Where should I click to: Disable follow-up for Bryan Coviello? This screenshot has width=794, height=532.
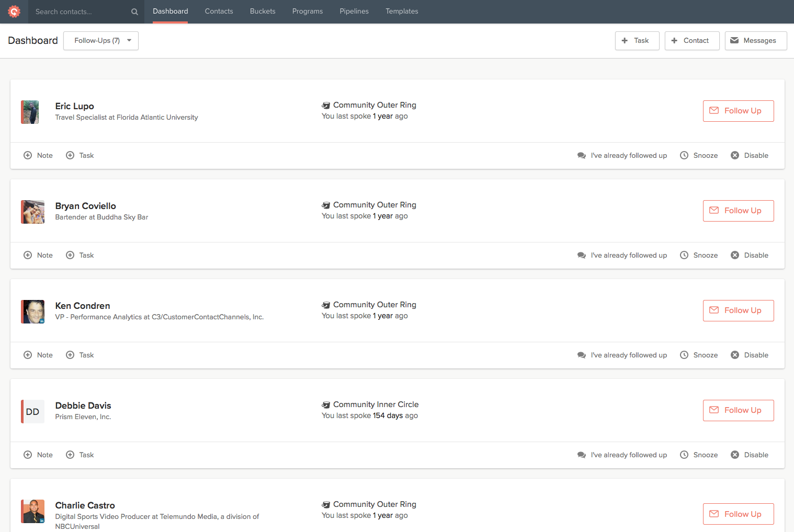point(750,255)
